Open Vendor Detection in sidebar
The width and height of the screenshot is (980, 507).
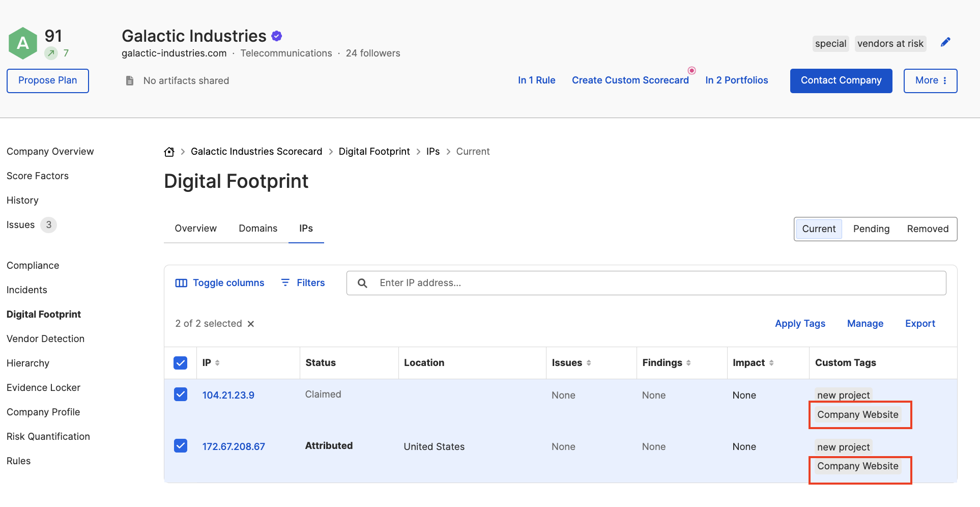pos(46,339)
